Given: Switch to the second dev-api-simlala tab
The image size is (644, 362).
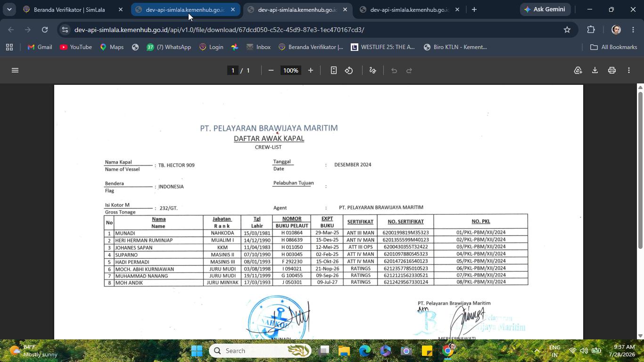Looking at the screenshot, I should pyautogui.click(x=297, y=9).
